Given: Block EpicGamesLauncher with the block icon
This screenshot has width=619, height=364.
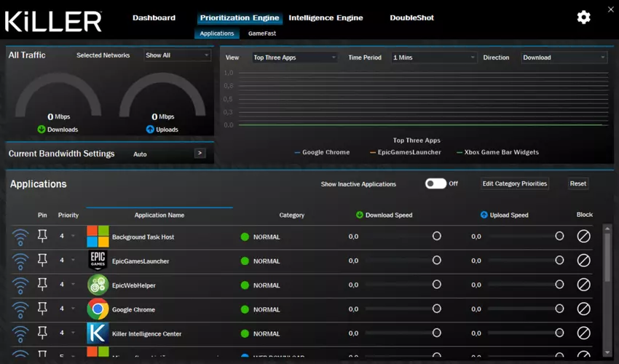Looking at the screenshot, I should click(x=583, y=261).
